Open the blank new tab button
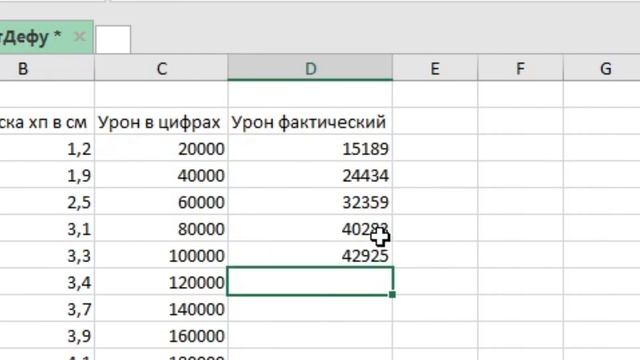Image resolution: width=640 pixels, height=360 pixels. point(113,39)
